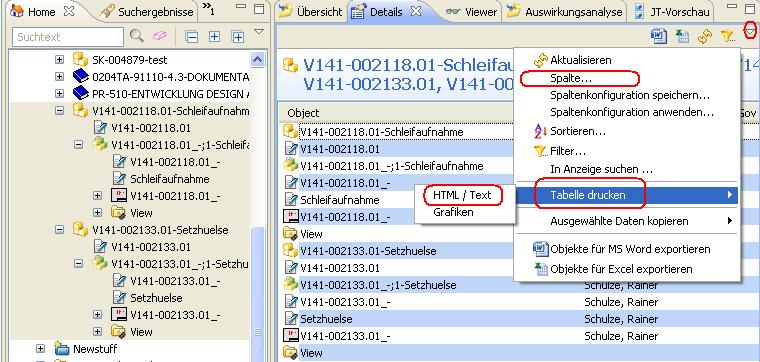Expand the SK-004879-test tree node

pyautogui.click(x=59, y=60)
